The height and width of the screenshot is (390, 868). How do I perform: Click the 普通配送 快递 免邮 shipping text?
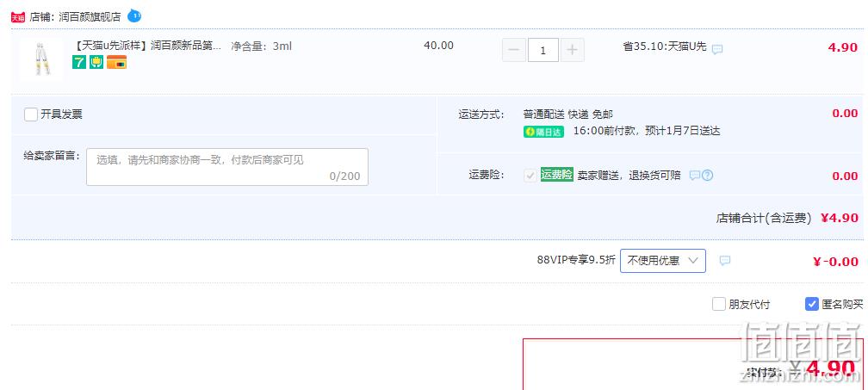coord(568,115)
